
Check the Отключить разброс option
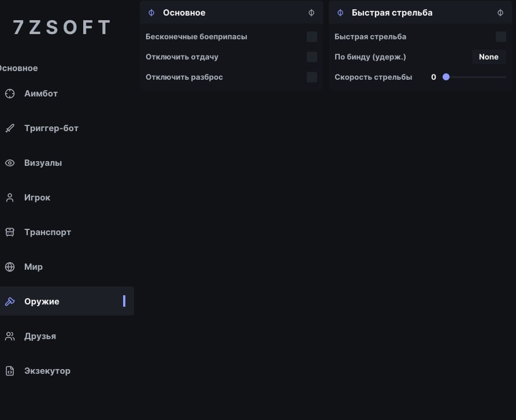(x=312, y=77)
